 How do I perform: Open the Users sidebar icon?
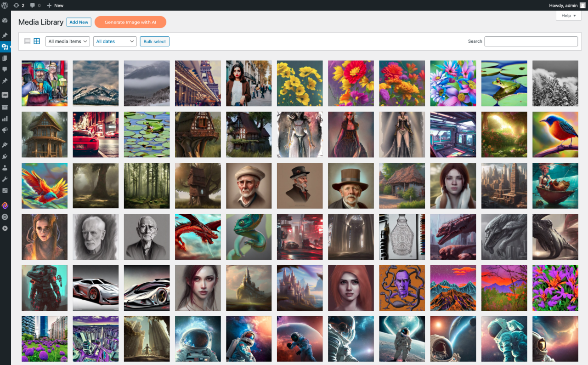point(5,168)
